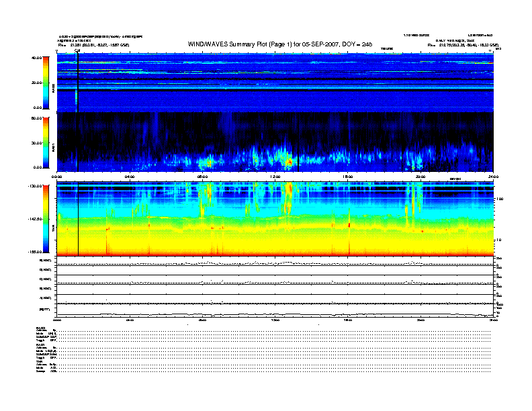The height and width of the screenshot is (411, 532).
Task: Click the -130.00 label on the TNR scale
Action: point(35,186)
